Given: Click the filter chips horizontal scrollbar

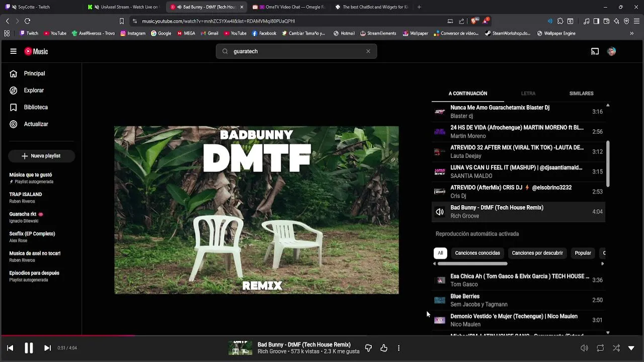Looking at the screenshot, I should pos(472,263).
